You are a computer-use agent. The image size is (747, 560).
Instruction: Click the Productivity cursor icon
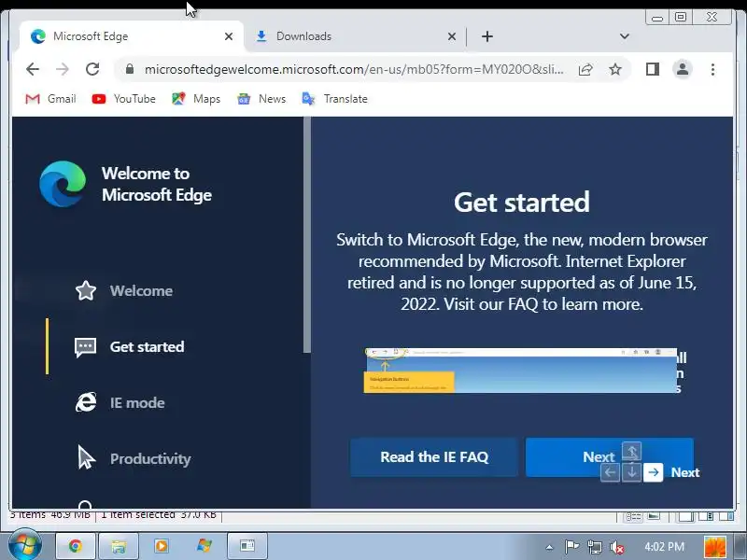86,457
